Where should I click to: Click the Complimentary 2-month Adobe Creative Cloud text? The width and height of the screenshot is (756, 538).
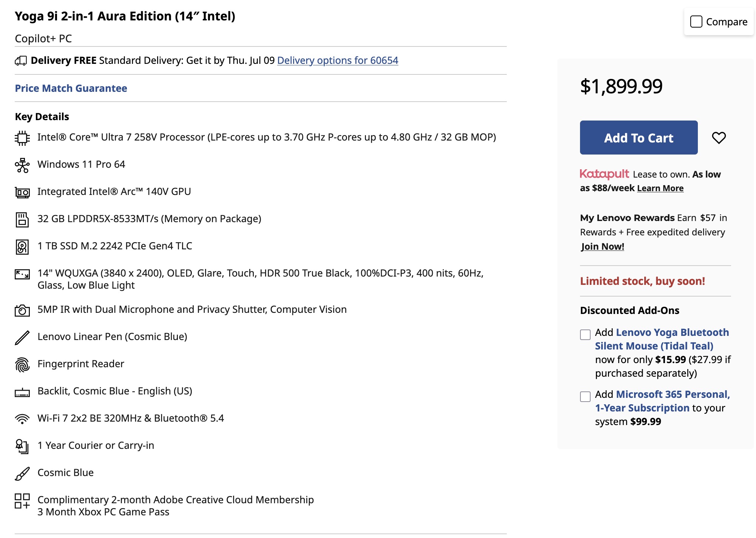click(x=176, y=500)
